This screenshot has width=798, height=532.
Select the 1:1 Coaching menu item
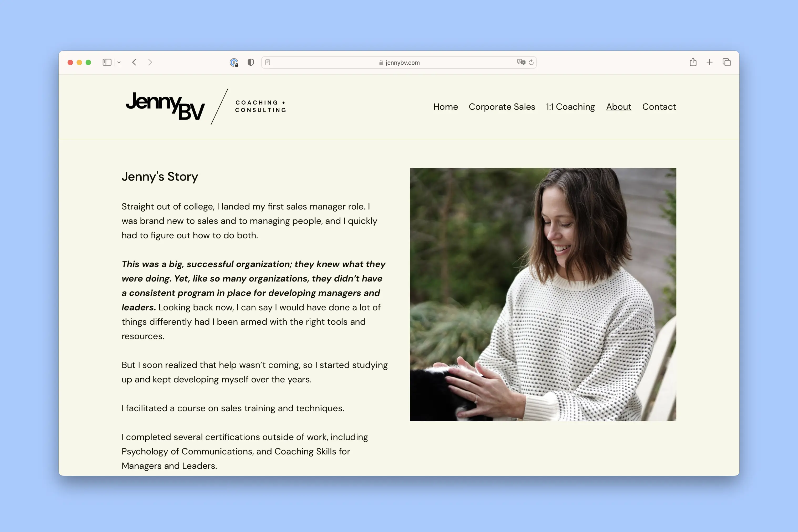point(570,107)
